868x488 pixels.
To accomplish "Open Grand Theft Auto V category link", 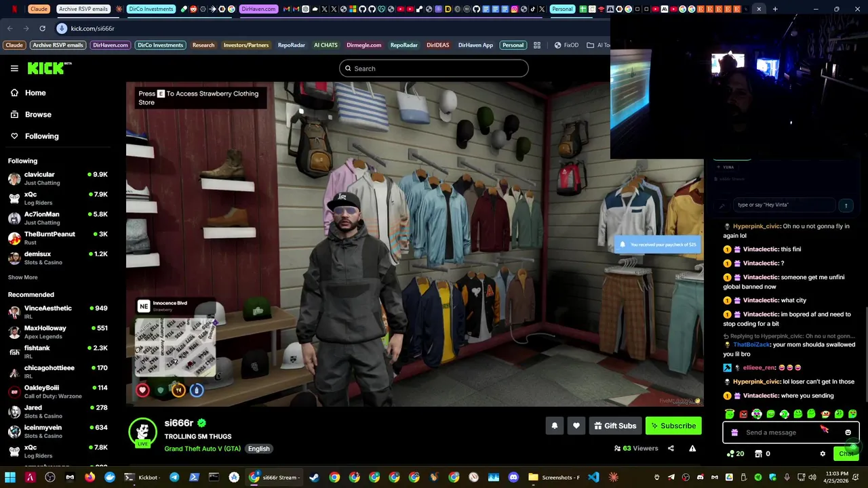I will [x=202, y=449].
